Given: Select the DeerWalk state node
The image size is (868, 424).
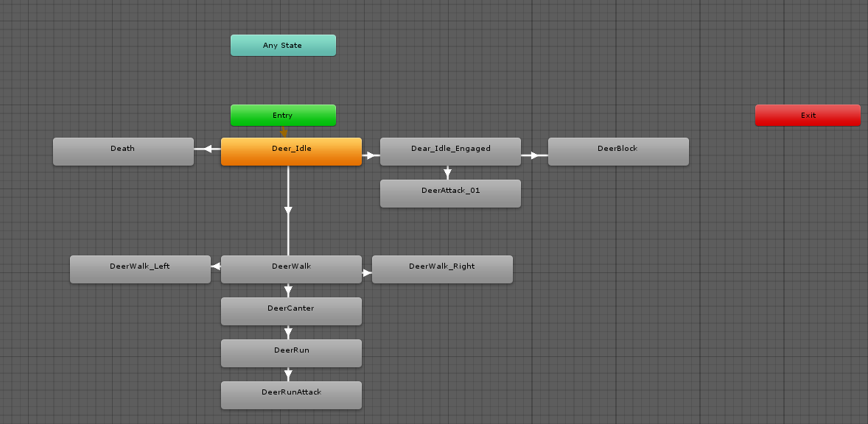Looking at the screenshot, I should (291, 269).
